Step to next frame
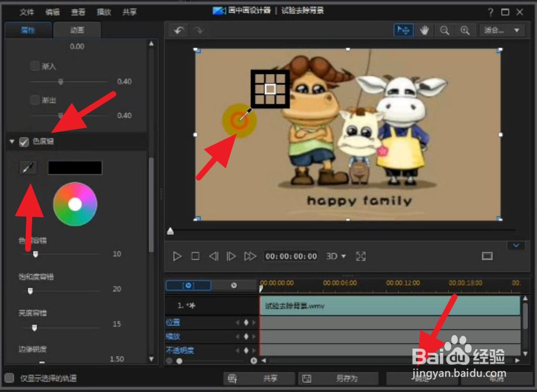 coord(231,256)
